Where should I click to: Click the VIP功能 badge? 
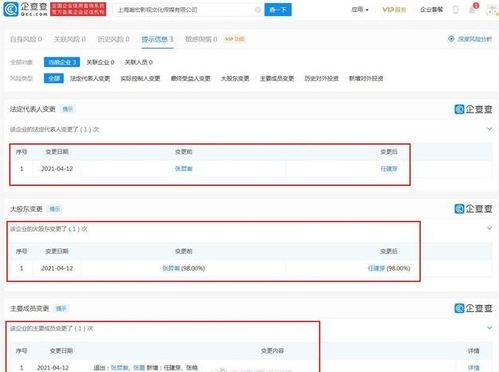(x=235, y=39)
